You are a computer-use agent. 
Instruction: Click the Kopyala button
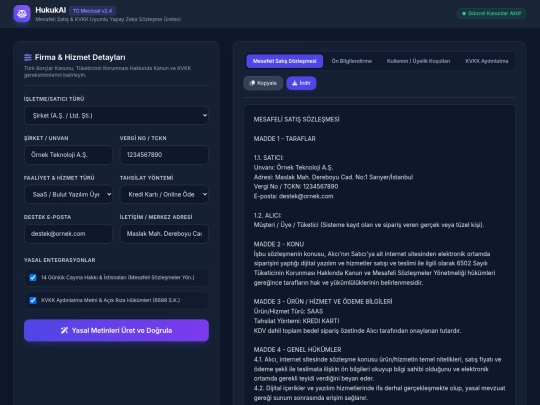point(263,83)
